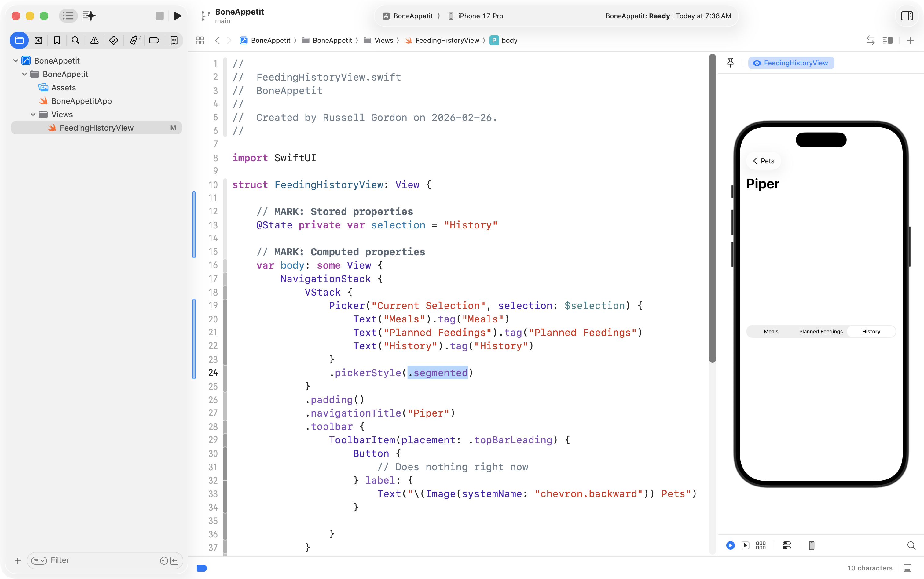Open the Breakpoint navigator

click(154, 40)
